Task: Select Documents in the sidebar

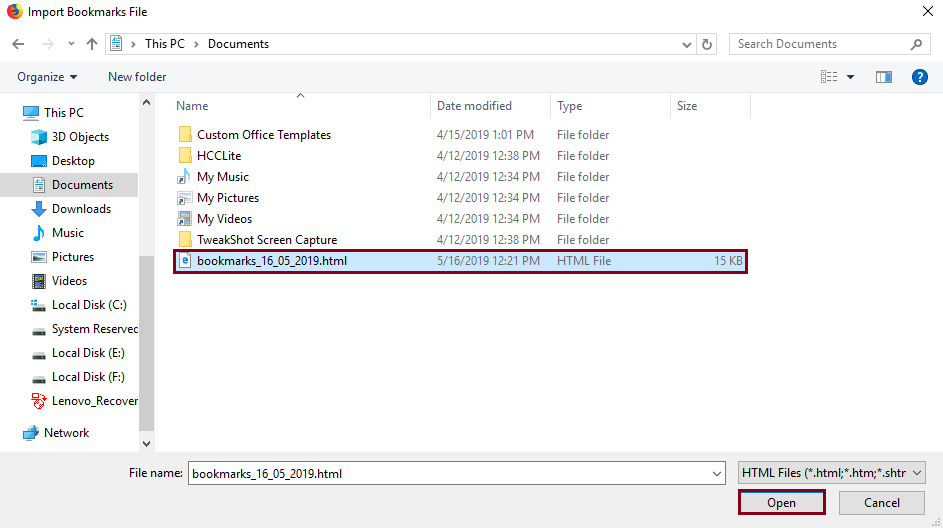Action: click(82, 185)
